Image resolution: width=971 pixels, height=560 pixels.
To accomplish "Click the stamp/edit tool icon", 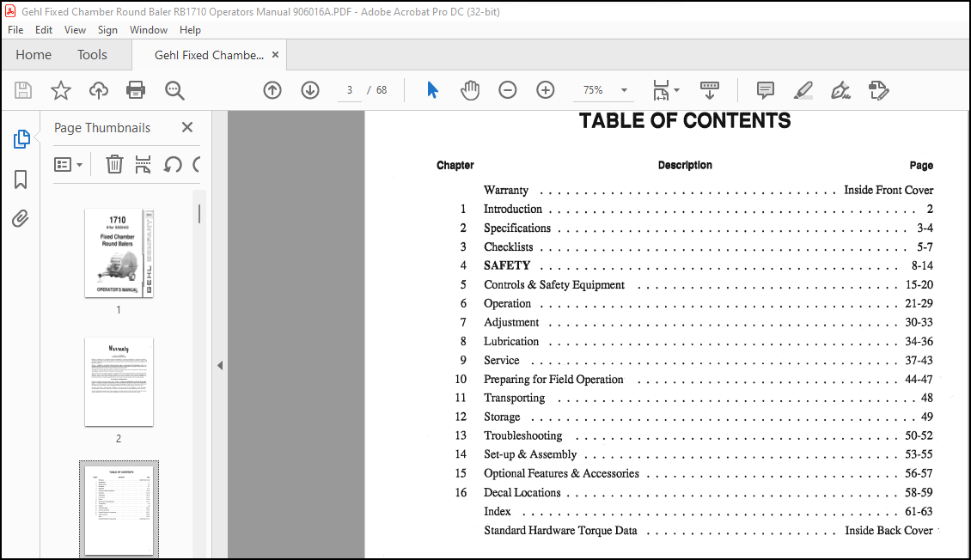I will click(879, 90).
